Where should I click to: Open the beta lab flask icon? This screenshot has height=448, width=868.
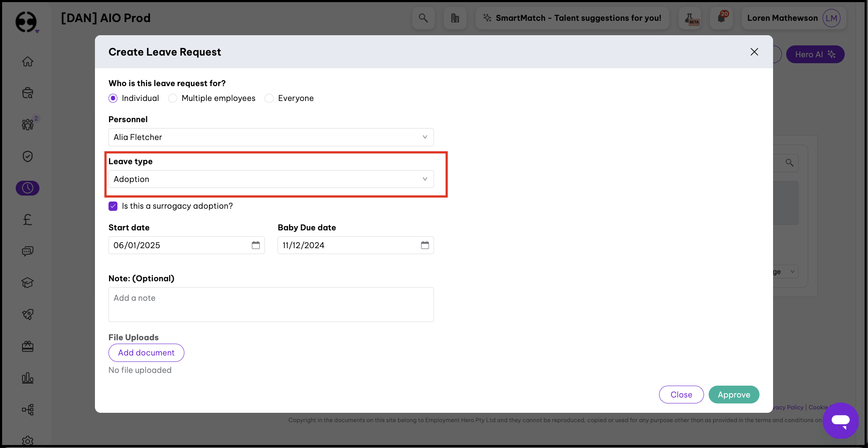pos(690,18)
